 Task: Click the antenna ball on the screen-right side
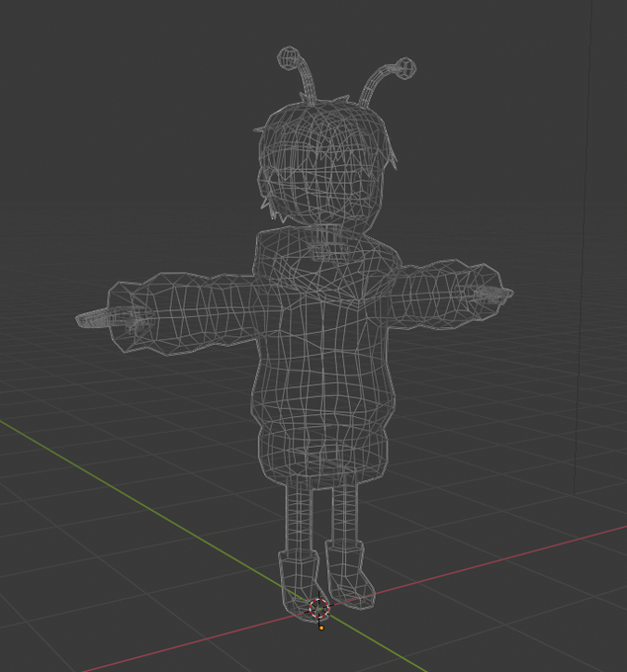pos(404,68)
